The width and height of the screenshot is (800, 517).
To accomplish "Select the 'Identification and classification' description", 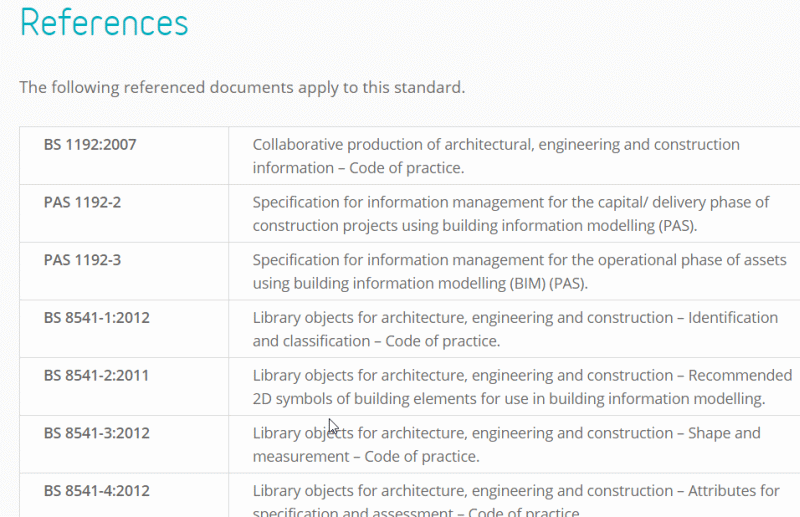I will [x=515, y=329].
